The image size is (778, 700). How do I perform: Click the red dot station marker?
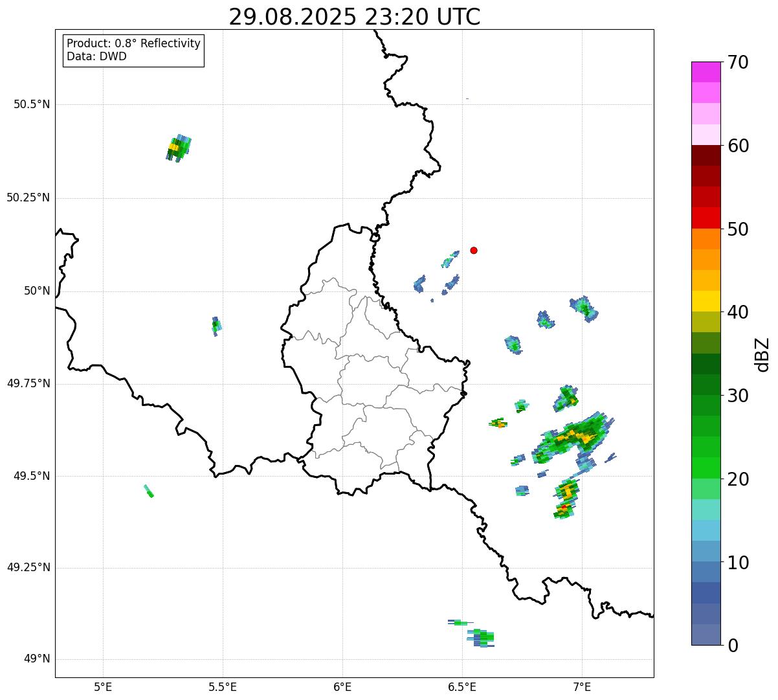[x=474, y=250]
